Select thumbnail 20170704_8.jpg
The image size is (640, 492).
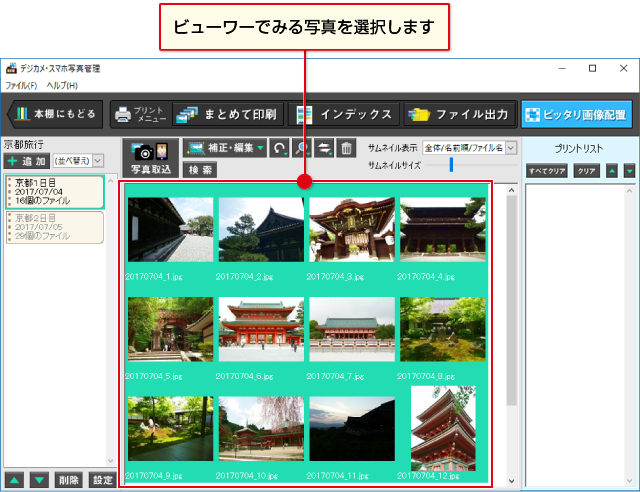point(443,329)
